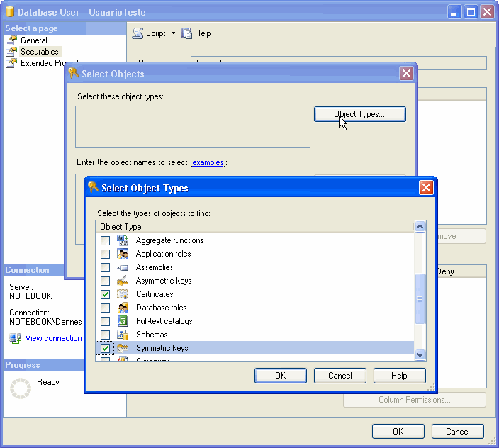The width and height of the screenshot is (499, 448).
Task: Open the Script dropdown arrow
Action: point(173,33)
